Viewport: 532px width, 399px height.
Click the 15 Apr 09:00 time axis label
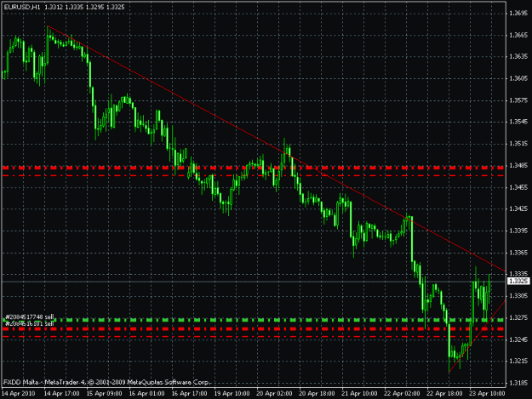104,394
